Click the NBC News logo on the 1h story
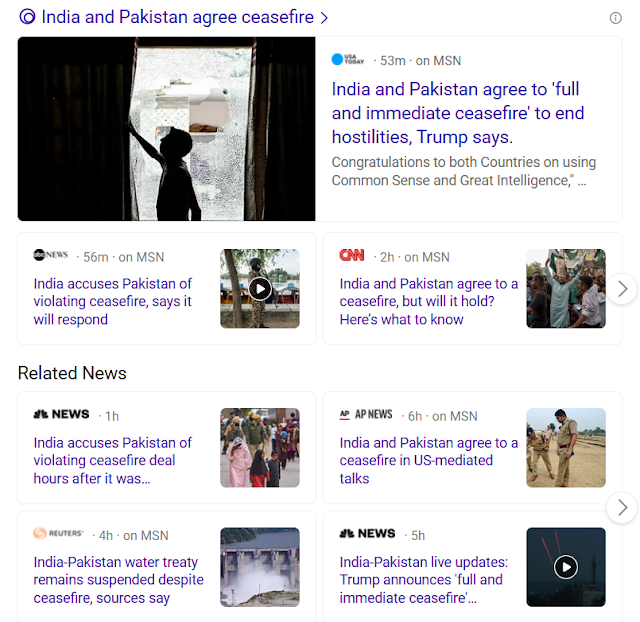The image size is (640, 622). click(61, 414)
